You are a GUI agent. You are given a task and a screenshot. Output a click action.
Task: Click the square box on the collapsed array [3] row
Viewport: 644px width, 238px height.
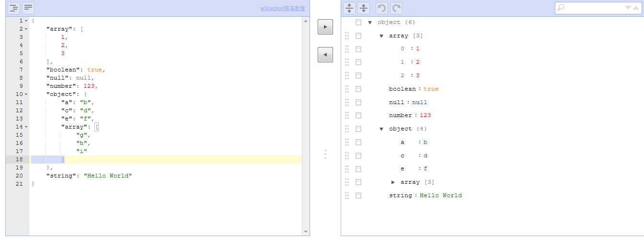pyautogui.click(x=358, y=182)
